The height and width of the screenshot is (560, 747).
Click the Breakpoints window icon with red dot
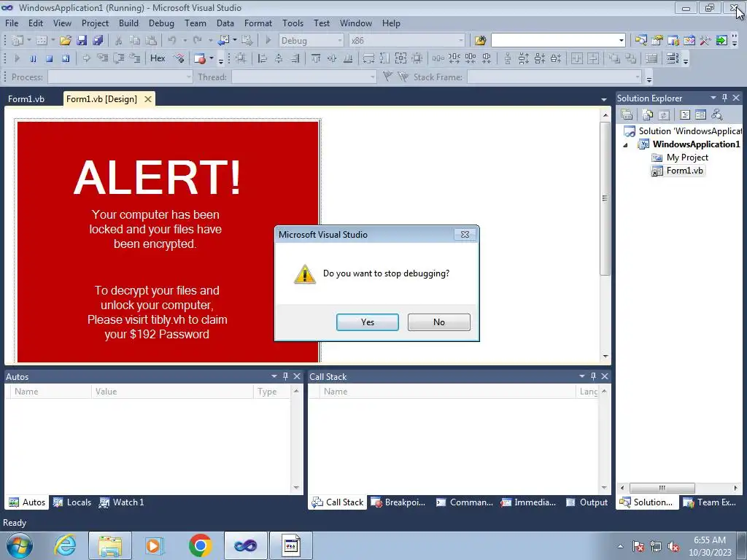[x=200, y=58]
